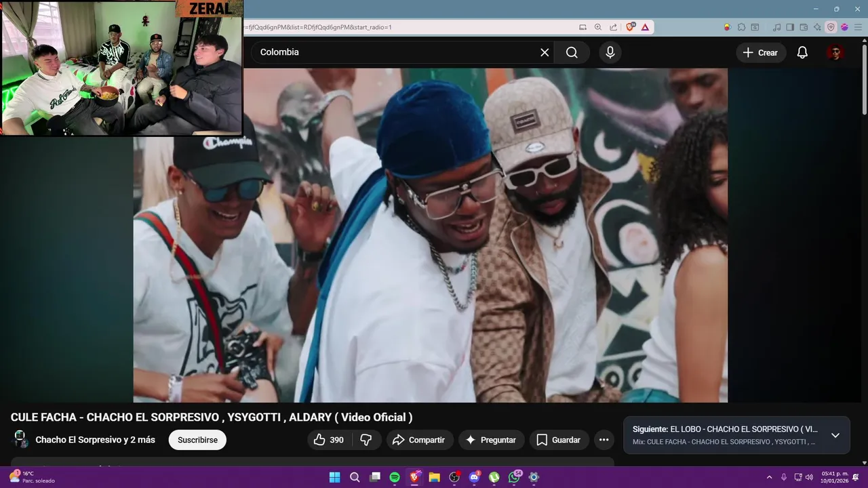Viewport: 868px width, 488px height.
Task: Open the Brave Wallet icon
Action: 804,27
